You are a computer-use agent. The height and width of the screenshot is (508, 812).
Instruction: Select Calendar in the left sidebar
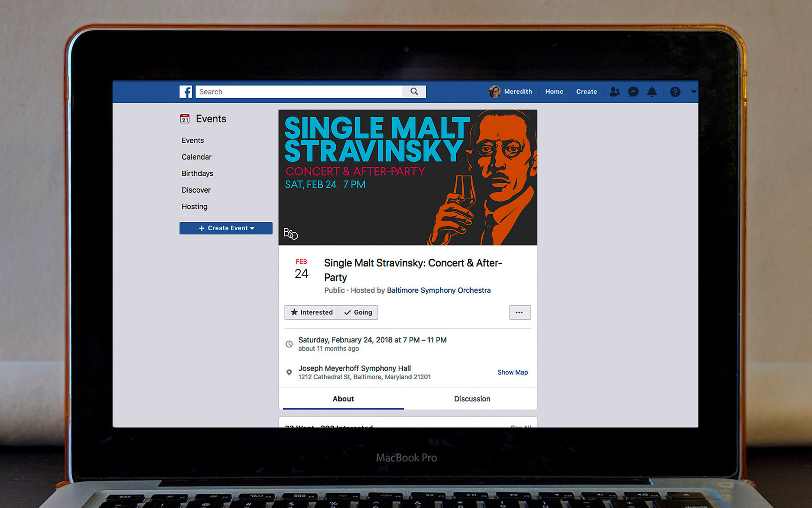coord(197,157)
